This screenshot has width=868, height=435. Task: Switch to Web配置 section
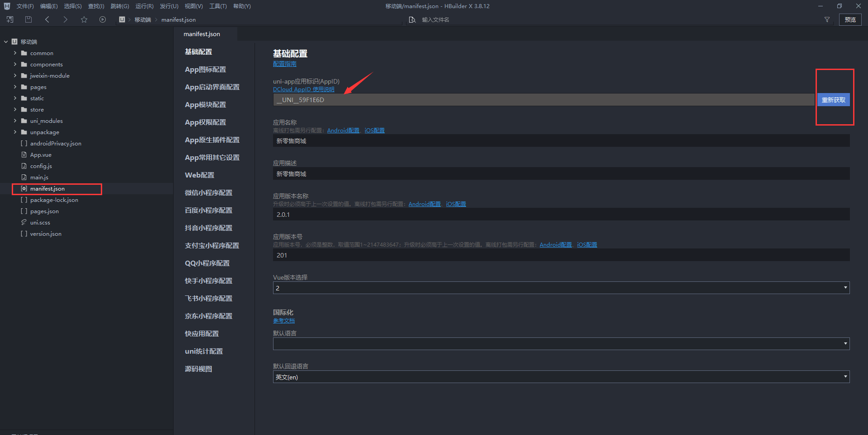tap(199, 175)
